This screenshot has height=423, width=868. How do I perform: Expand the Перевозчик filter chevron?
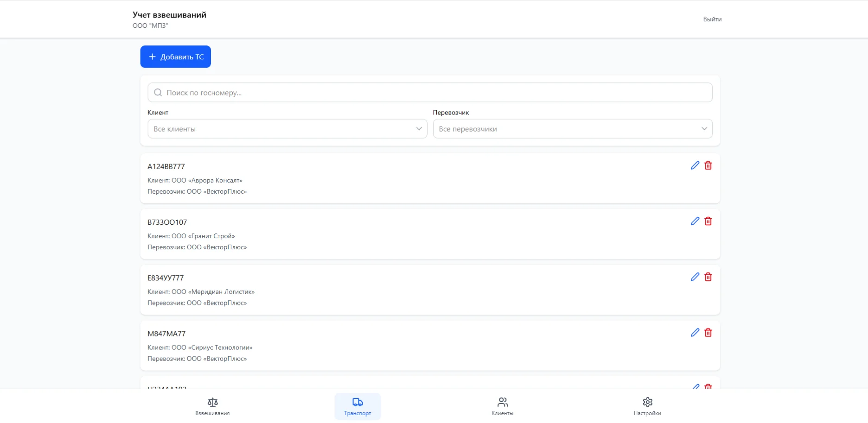704,129
